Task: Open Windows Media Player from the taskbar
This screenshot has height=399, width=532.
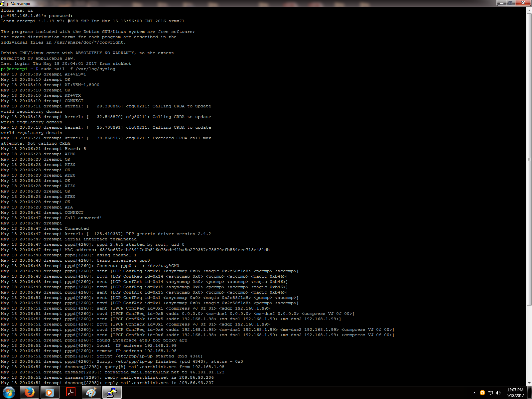Action: pyautogui.click(x=50, y=393)
